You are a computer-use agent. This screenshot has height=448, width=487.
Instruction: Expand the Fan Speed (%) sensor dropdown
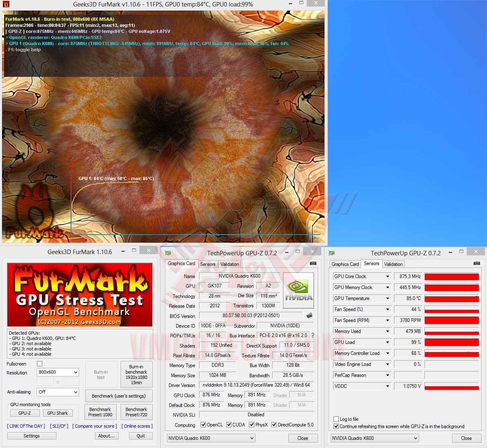(x=387, y=309)
